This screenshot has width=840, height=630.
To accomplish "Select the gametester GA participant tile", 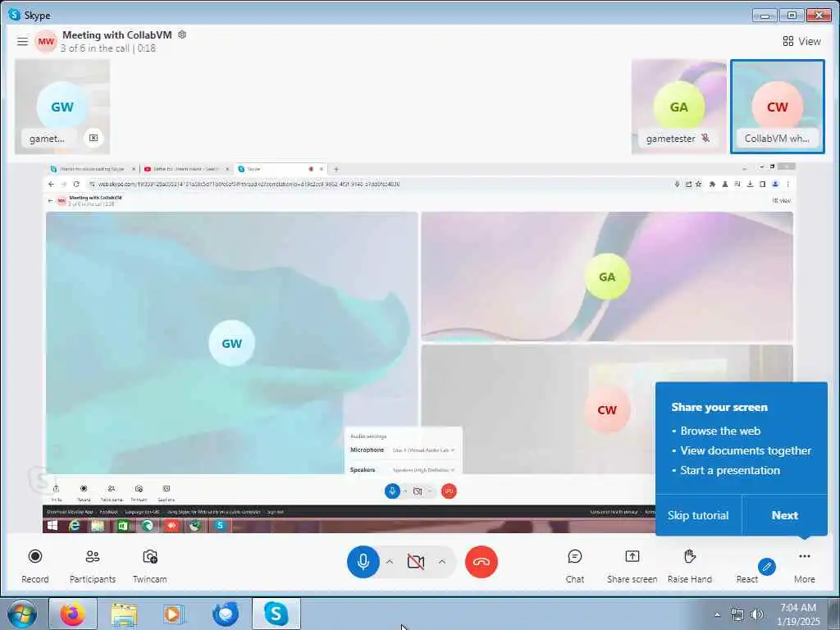I will [x=678, y=107].
